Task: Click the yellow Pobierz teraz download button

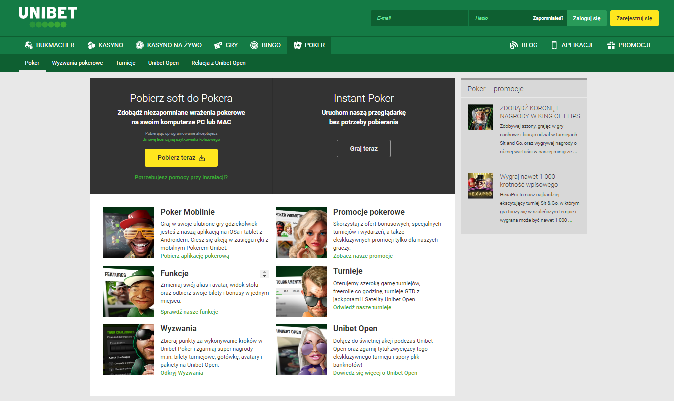Action: click(x=181, y=158)
